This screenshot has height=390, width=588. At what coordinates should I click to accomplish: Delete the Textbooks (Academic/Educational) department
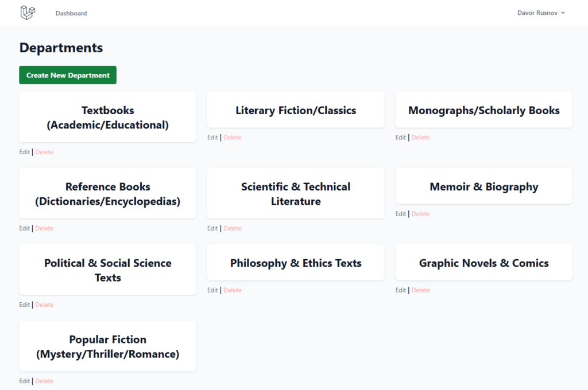point(44,152)
